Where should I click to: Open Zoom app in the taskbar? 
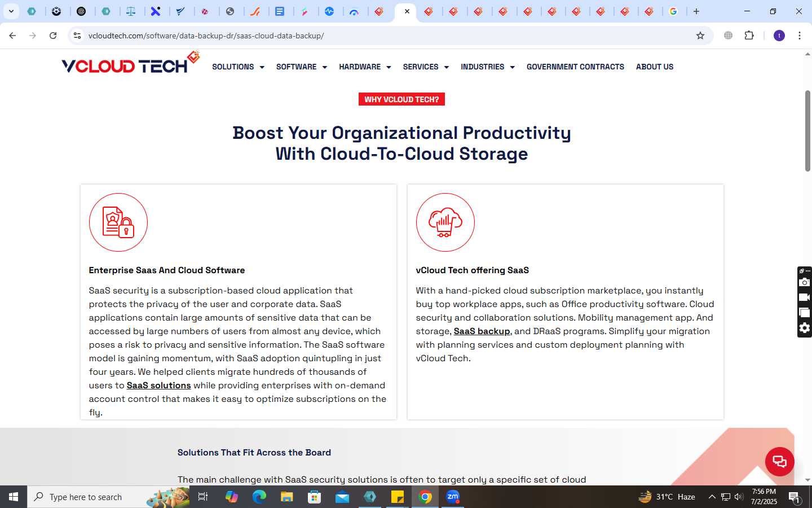click(x=453, y=497)
